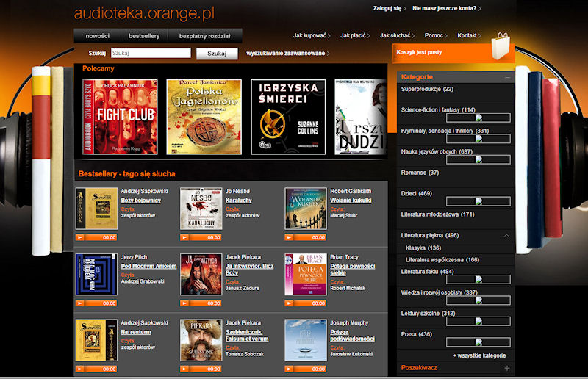Play sample of Ja Inkwizytor. Bicz Boży
588x379 pixels.
pos(184,303)
